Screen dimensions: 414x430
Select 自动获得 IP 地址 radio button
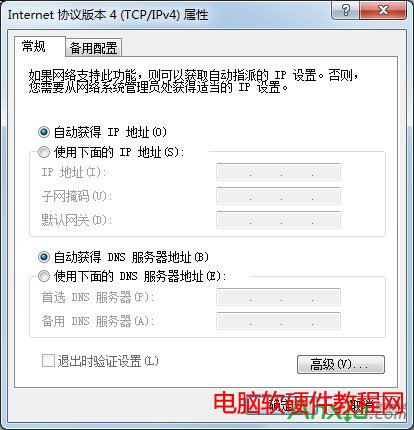(x=44, y=132)
